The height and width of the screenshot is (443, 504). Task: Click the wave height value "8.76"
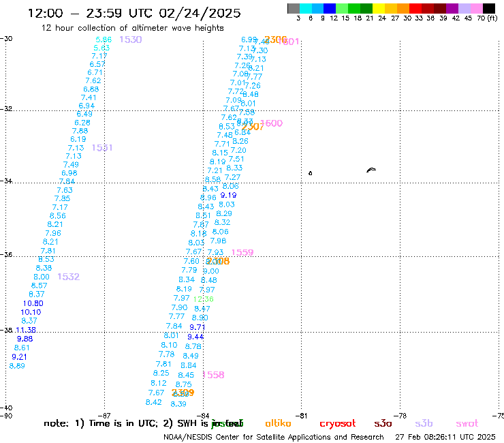tap(193, 346)
